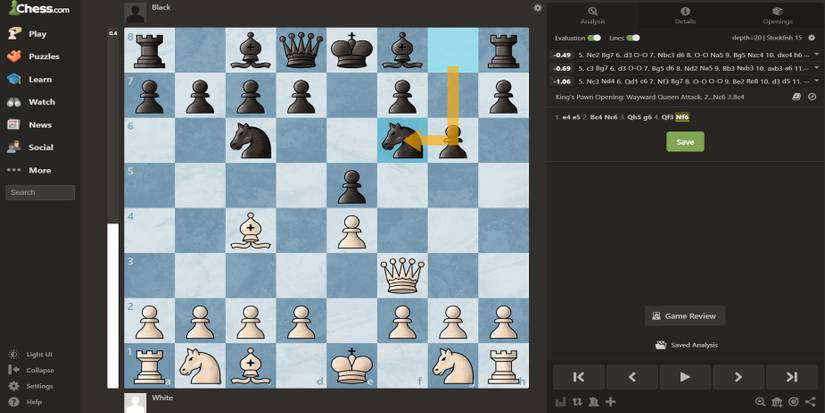Toggle the Evaluation switch off
The image size is (825, 413).
[x=594, y=38]
